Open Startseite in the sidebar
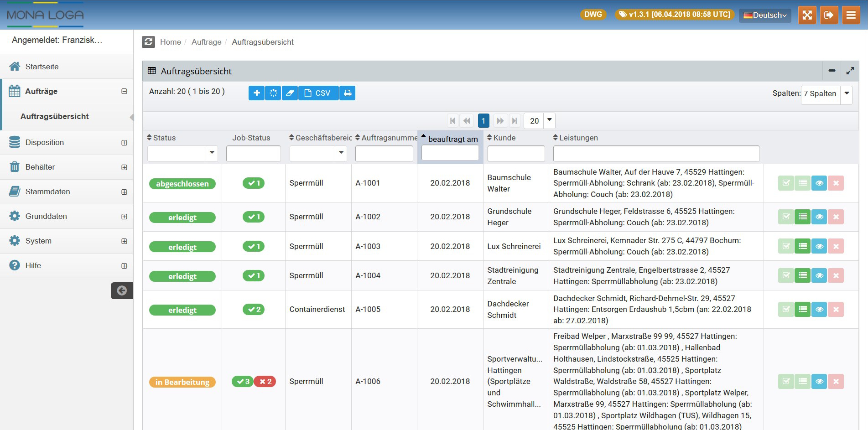 pos(67,67)
